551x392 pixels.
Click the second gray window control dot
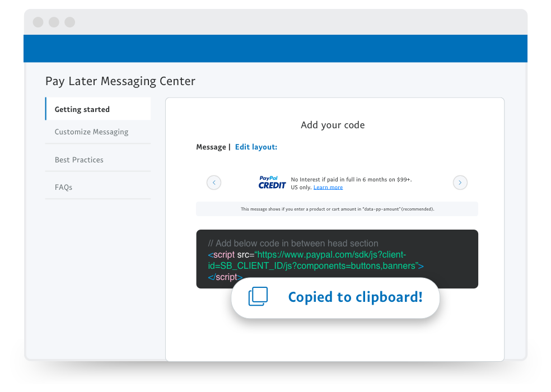coord(54,22)
